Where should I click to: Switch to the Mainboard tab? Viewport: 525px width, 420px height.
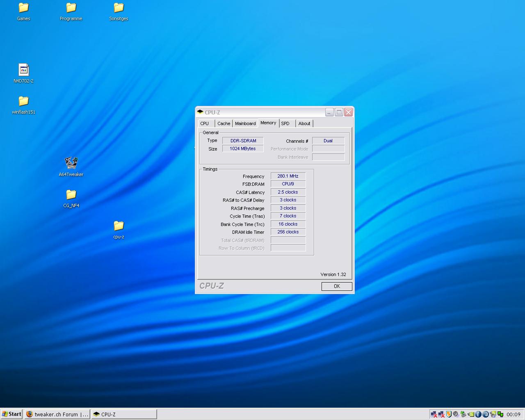tap(245, 123)
